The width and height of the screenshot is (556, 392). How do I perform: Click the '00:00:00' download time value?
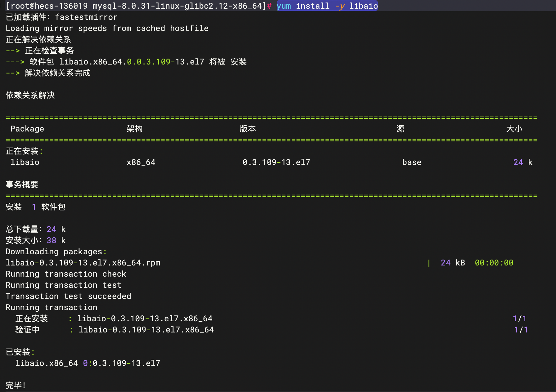pos(494,263)
